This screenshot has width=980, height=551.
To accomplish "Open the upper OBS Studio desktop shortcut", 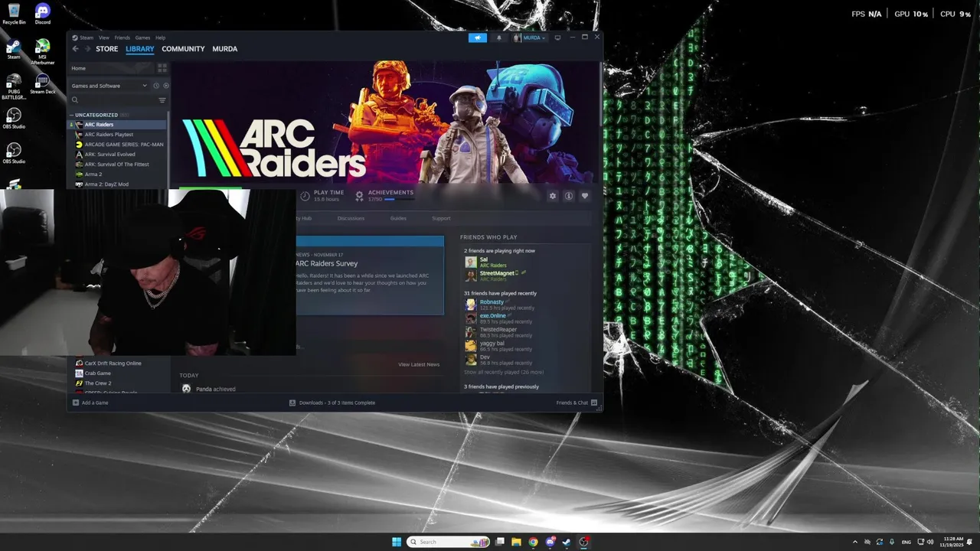I will pos(14,118).
